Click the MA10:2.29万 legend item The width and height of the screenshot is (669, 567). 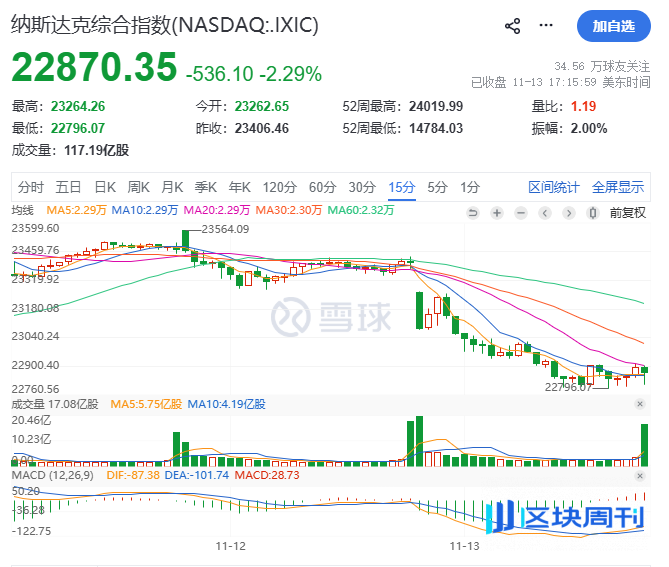(x=145, y=210)
